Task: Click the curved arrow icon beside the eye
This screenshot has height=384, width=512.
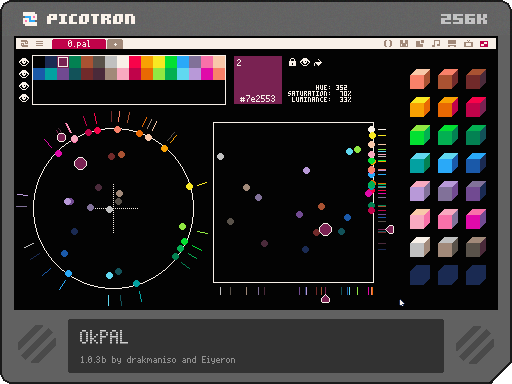Action: coord(318,62)
